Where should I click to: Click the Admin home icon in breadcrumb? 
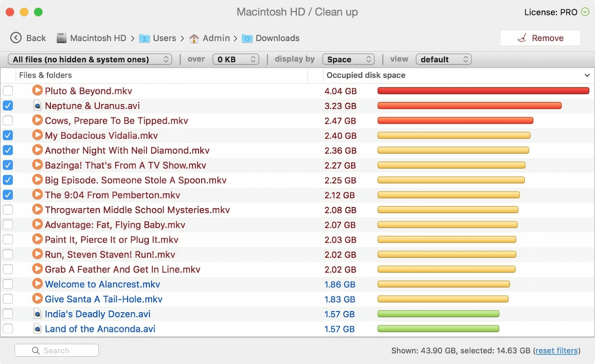tap(194, 38)
